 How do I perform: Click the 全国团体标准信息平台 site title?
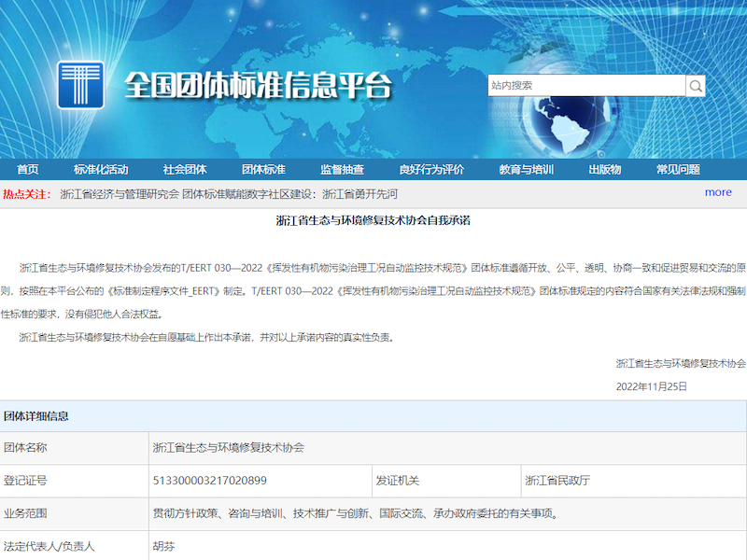pyautogui.click(x=259, y=86)
